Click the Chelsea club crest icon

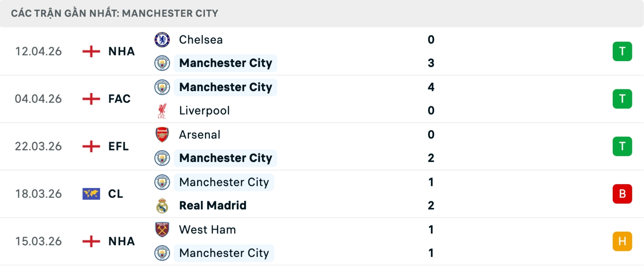162,40
